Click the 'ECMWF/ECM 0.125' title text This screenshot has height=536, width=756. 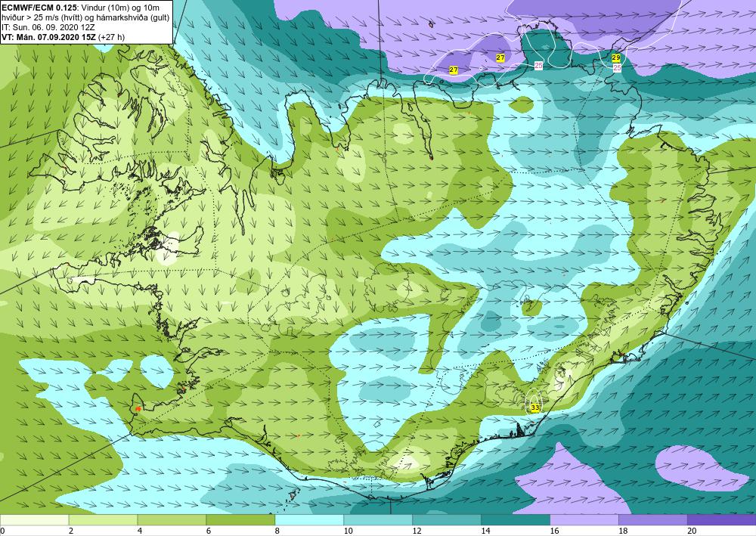tap(38, 8)
